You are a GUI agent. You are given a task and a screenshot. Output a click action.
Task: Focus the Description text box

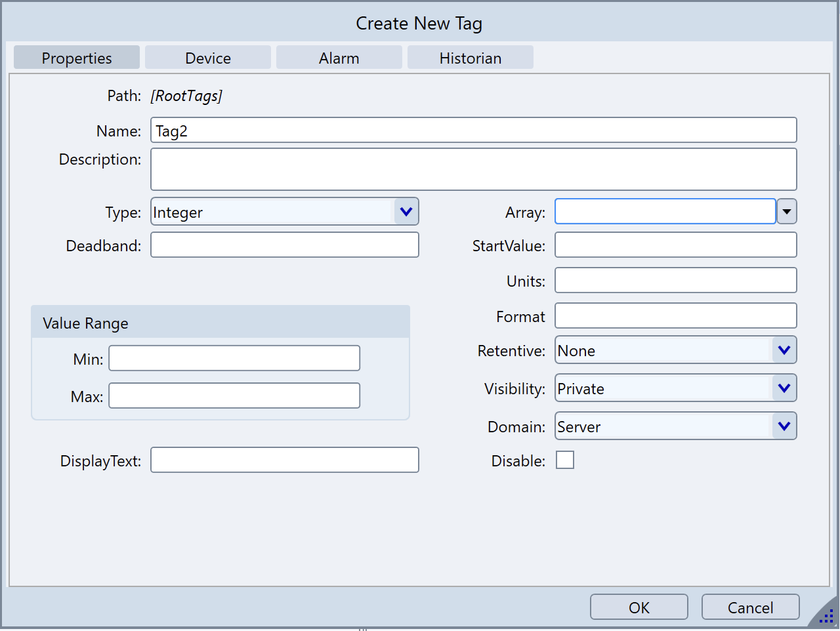tap(473, 169)
